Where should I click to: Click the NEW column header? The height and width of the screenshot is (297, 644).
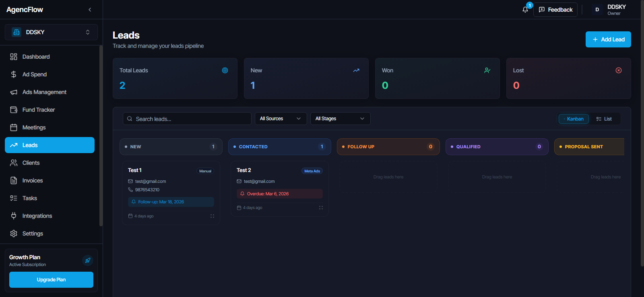click(171, 147)
